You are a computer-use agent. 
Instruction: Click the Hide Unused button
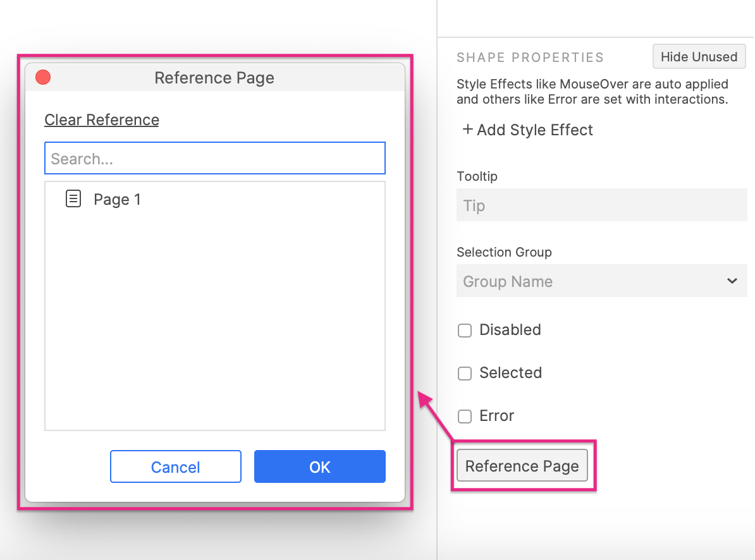click(x=699, y=56)
